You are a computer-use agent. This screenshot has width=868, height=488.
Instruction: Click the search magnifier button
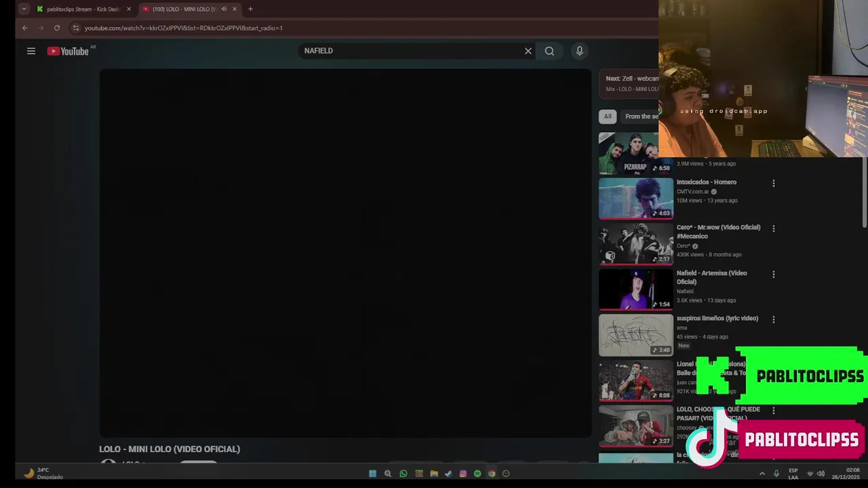click(549, 51)
